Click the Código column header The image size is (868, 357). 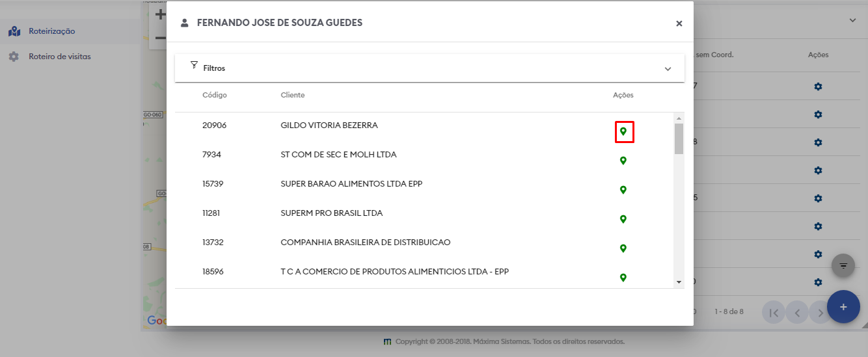click(215, 95)
